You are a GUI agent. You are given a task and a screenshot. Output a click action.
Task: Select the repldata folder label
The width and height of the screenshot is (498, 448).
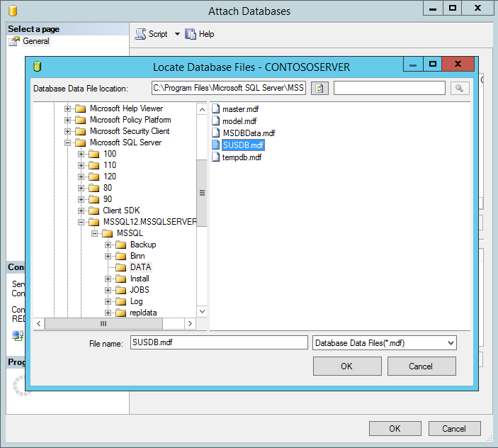point(143,313)
